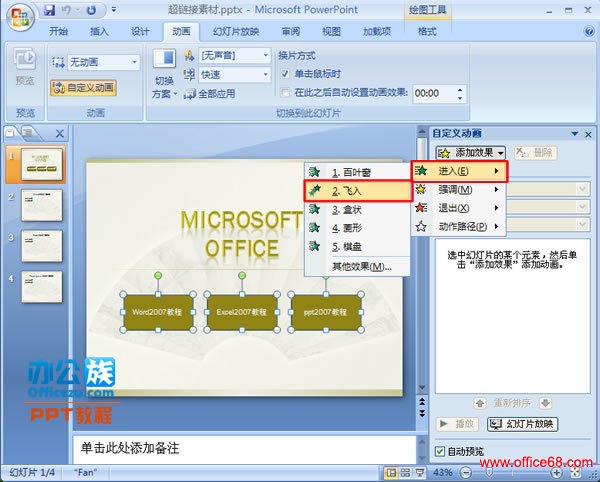Open the transition scheme (切换方案) gallery
Viewport: 600px width, 482px height.
165,73
